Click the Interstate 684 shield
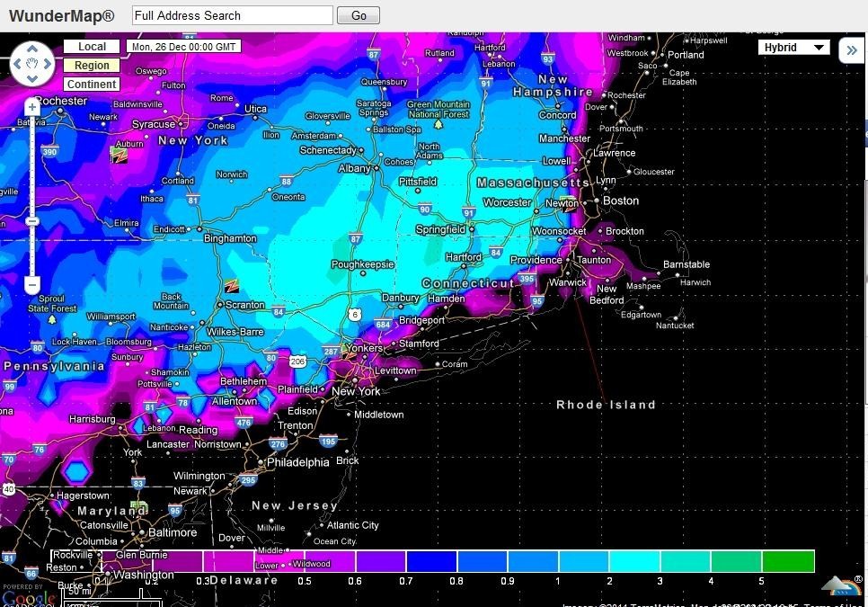Viewport: 868px width, 607px height. pos(383,325)
